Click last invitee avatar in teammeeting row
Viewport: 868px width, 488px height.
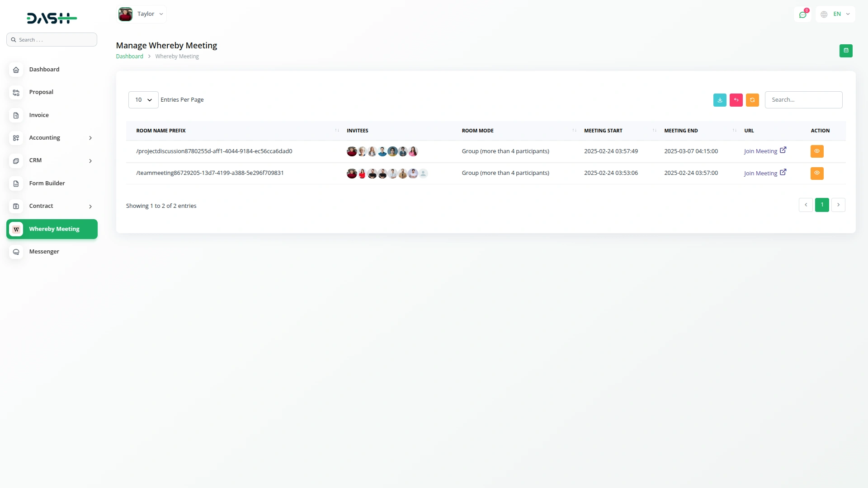coord(423,174)
